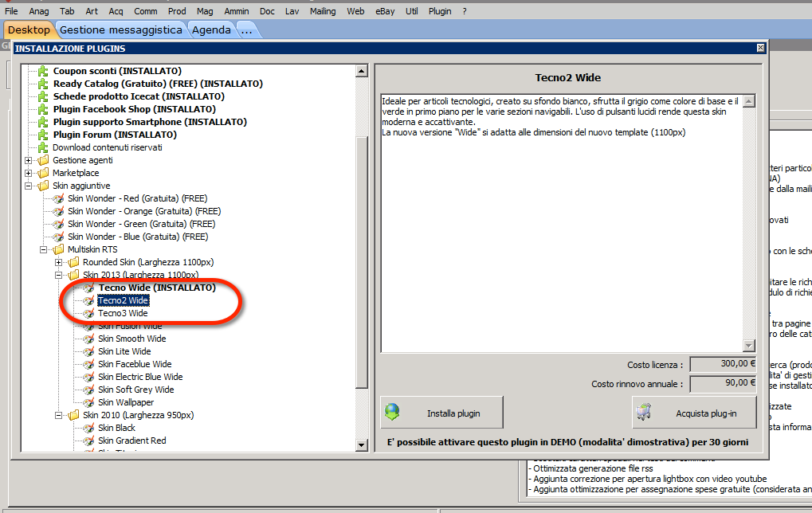Close the Installazione Plugins dialog
The width and height of the screenshot is (812, 513).
(x=760, y=48)
